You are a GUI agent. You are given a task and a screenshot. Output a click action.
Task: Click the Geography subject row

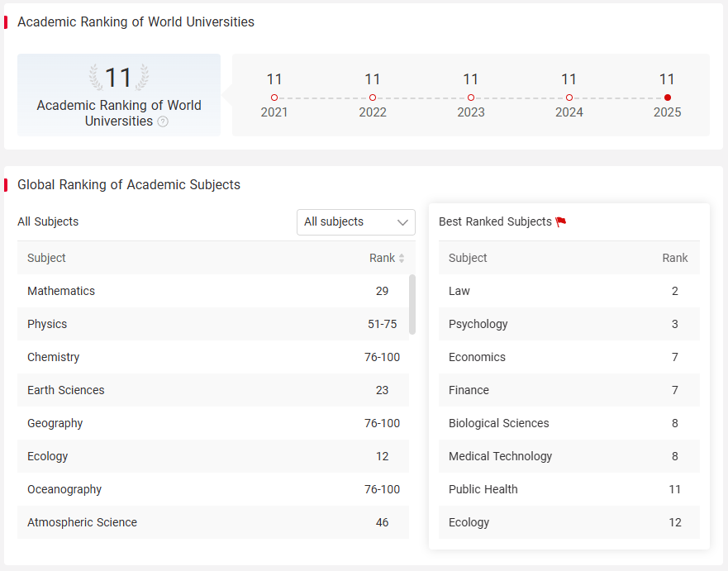tap(213, 423)
